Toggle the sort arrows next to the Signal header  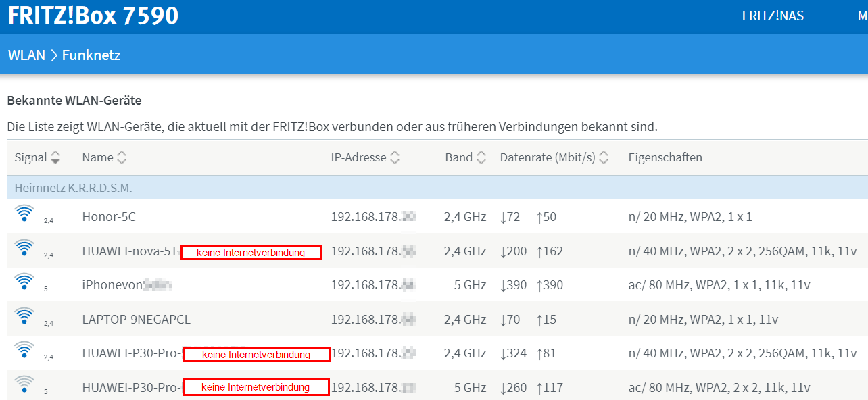pyautogui.click(x=55, y=158)
